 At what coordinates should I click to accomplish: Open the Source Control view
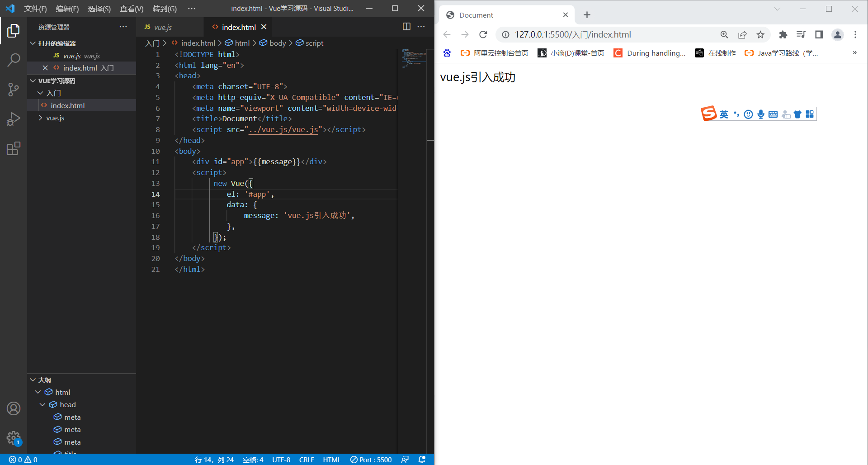[x=14, y=89]
